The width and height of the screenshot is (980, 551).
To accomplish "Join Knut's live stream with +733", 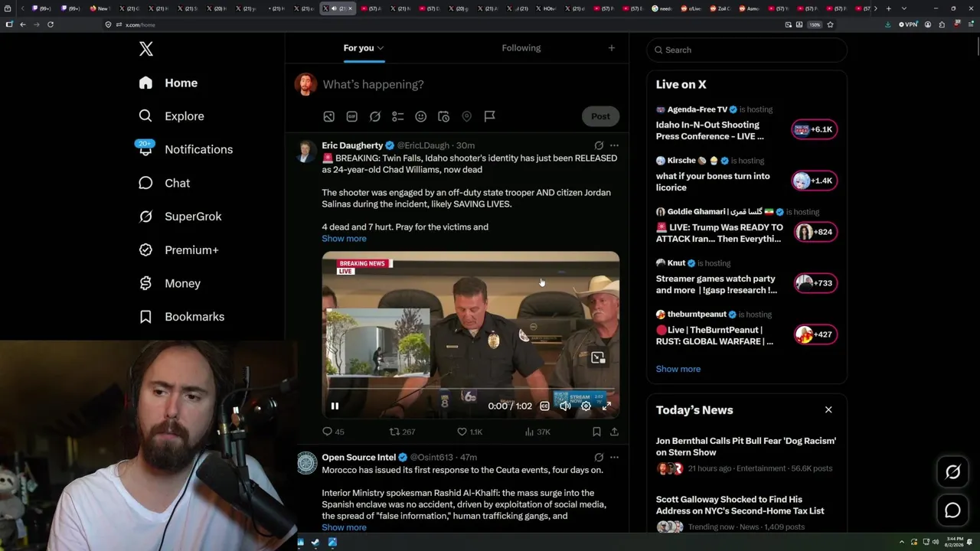I will (x=815, y=283).
